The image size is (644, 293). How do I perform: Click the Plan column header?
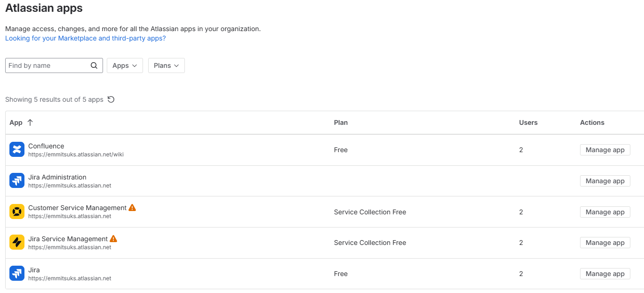[x=341, y=122]
